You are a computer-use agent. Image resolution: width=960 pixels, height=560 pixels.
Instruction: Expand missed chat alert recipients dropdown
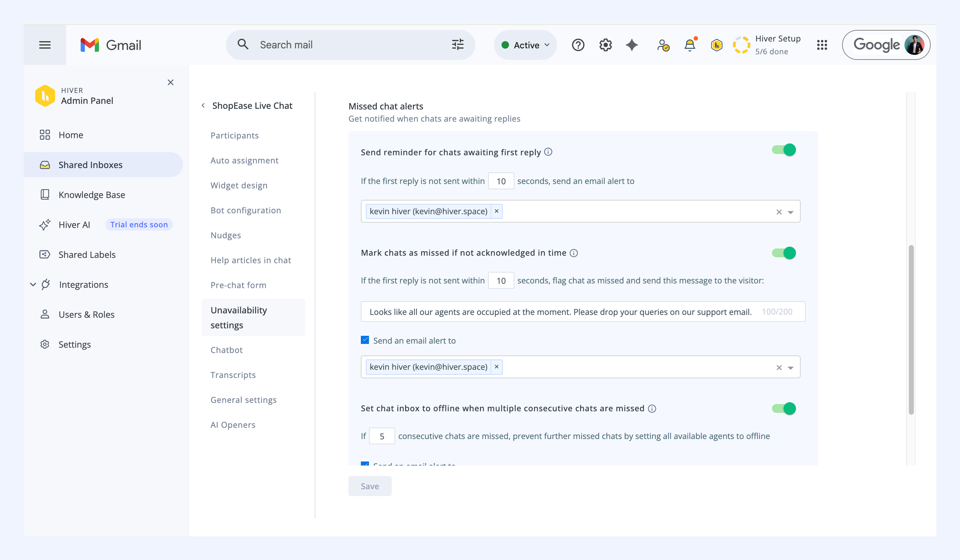(791, 368)
